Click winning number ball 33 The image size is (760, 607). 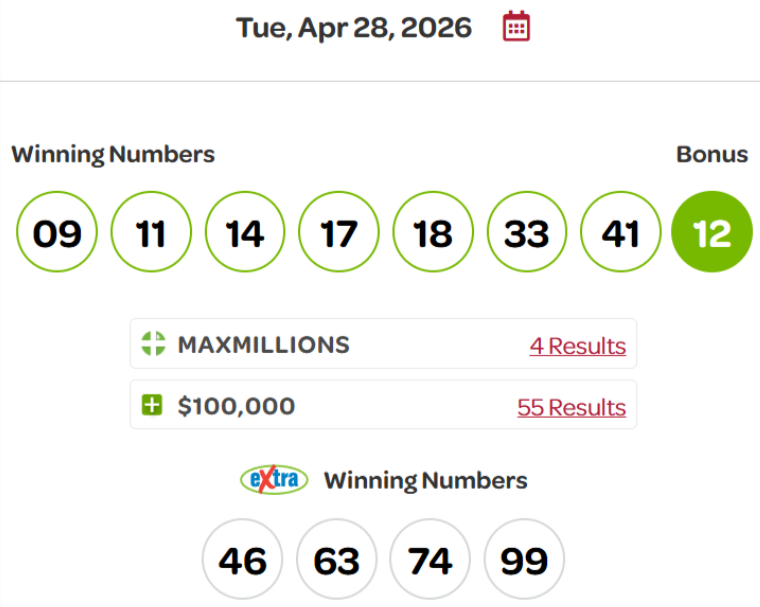tap(527, 233)
